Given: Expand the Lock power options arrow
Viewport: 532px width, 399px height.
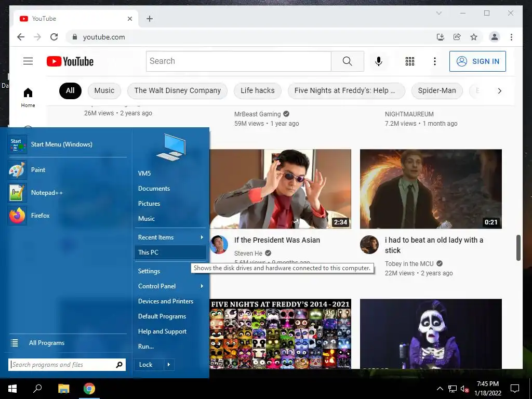Looking at the screenshot, I should (x=169, y=365).
